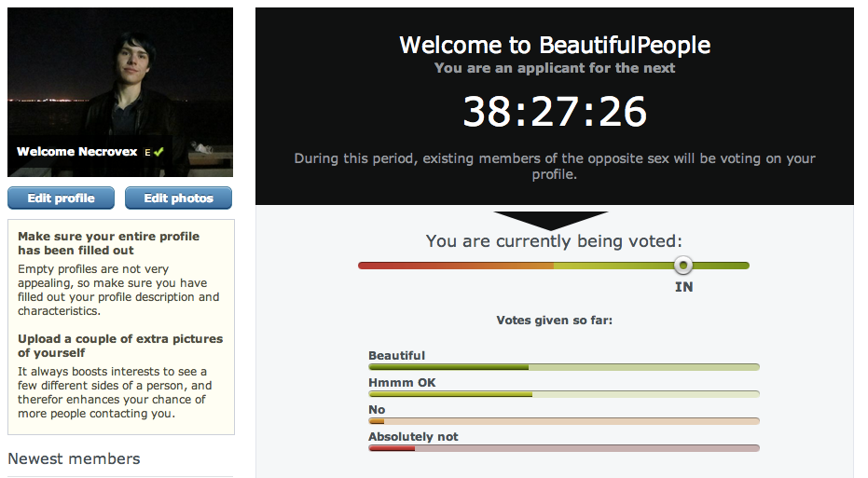The width and height of the screenshot is (868, 478).
Task: Click the Hmmm OK votes bar
Action: click(x=563, y=394)
